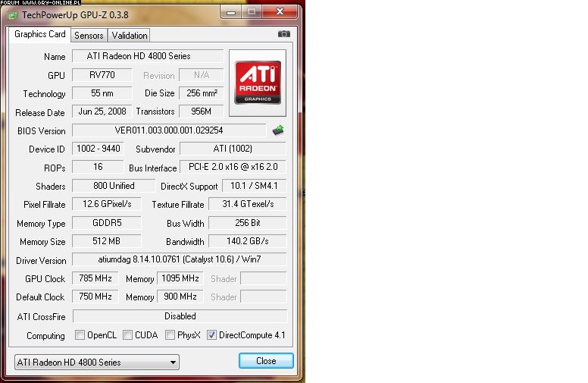
Task: Click the DirectX Support field 10.1 / SM4.1
Action: click(254, 186)
